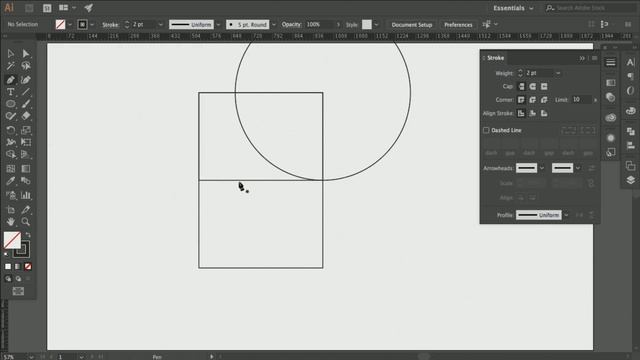Viewport: 640px width, 360px height.
Task: Activate the Line Segment tool
Action: pos(26,92)
